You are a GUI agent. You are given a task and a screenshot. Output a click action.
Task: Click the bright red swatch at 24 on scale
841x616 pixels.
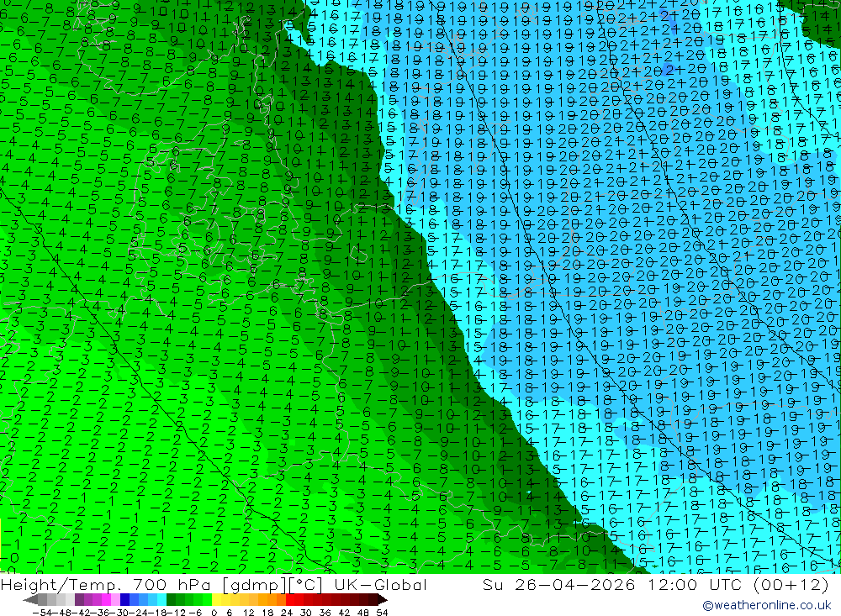[x=290, y=600]
